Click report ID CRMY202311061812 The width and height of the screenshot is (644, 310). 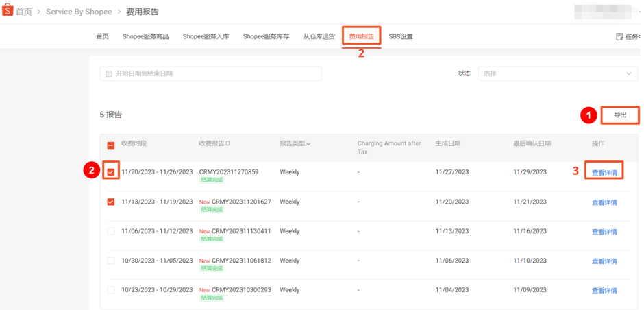241,260
